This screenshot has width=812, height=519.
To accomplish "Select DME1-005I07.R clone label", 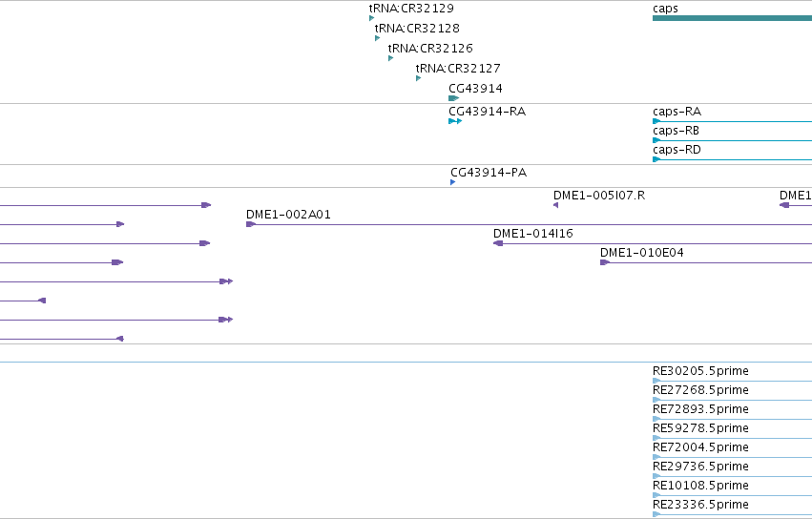I will tap(599, 196).
